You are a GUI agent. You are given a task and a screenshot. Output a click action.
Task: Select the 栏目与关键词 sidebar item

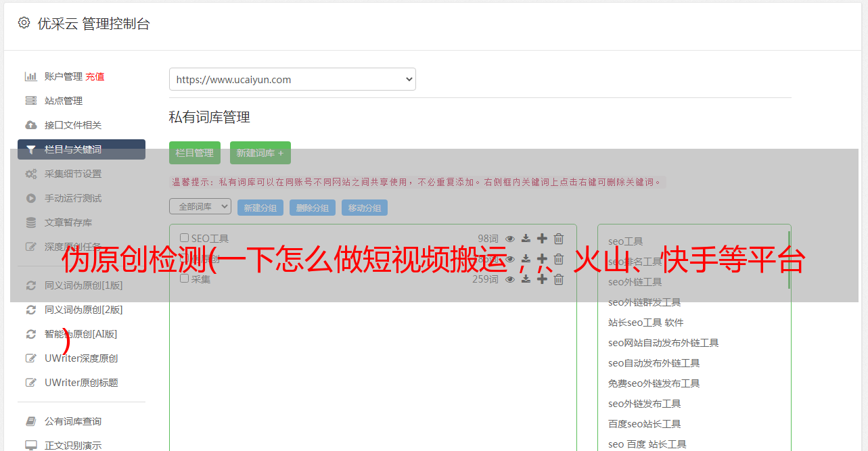point(81,149)
